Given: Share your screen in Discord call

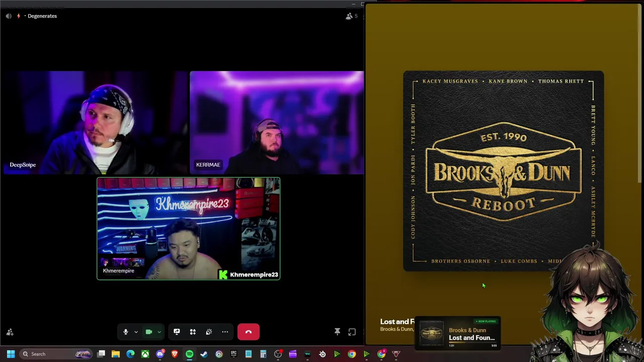Looking at the screenshot, I should point(177,332).
